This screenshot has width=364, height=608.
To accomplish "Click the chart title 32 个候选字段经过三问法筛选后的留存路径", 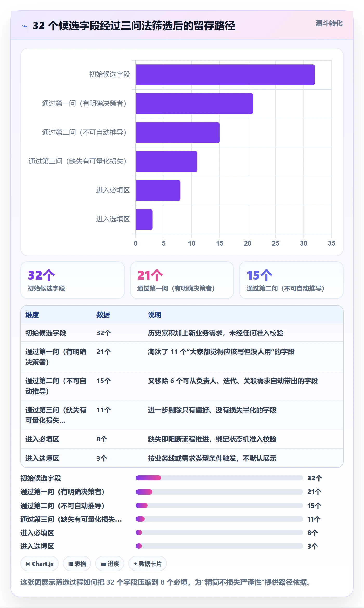I will (x=134, y=26).
